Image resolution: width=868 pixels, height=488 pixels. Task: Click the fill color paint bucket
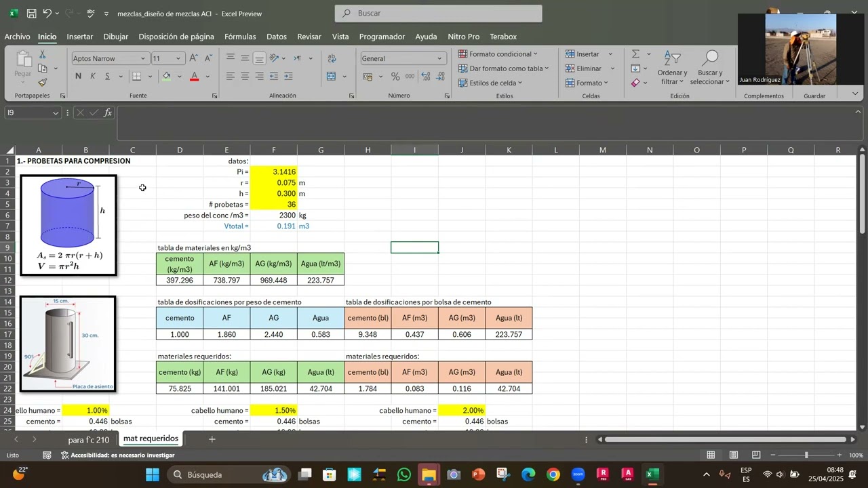point(166,77)
